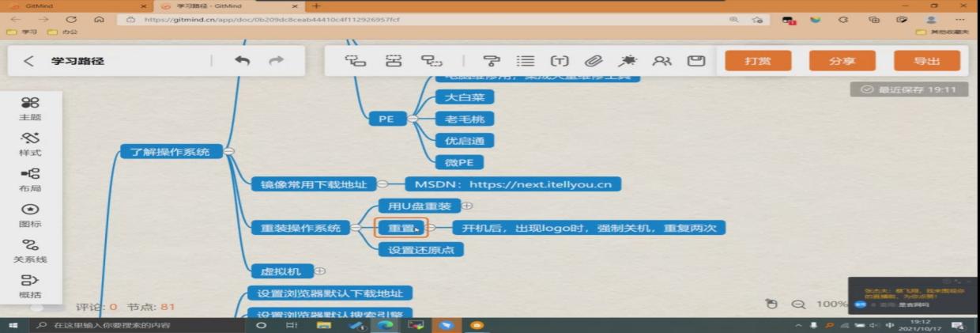
Task: Expand the 虚拟机 node
Action: [x=320, y=271]
